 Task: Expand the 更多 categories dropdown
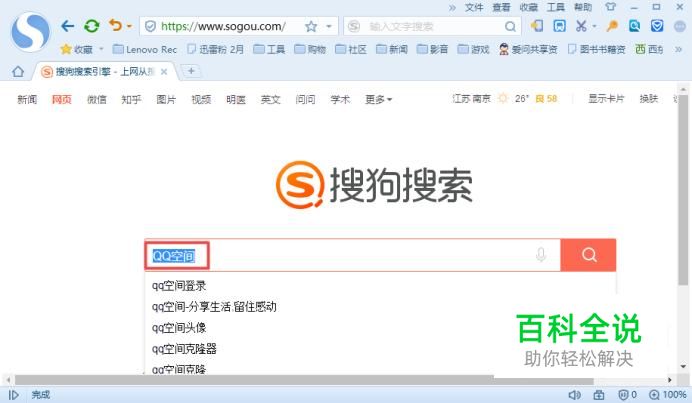tap(379, 99)
